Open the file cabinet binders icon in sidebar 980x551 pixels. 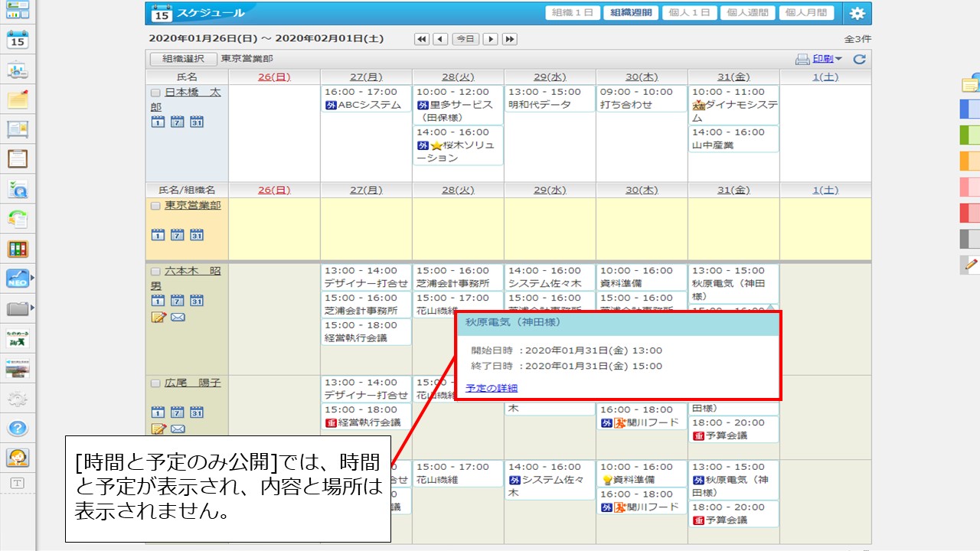[x=17, y=249]
